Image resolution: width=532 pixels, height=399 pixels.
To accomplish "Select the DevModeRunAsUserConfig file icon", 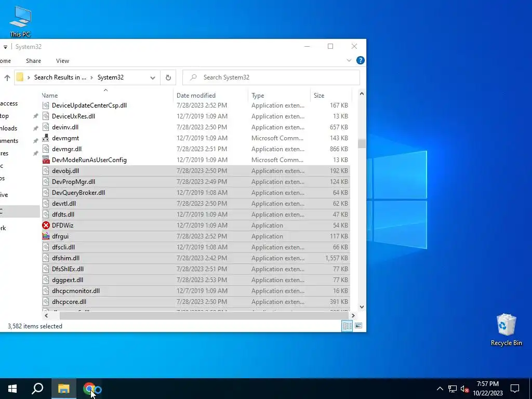I will (46, 160).
